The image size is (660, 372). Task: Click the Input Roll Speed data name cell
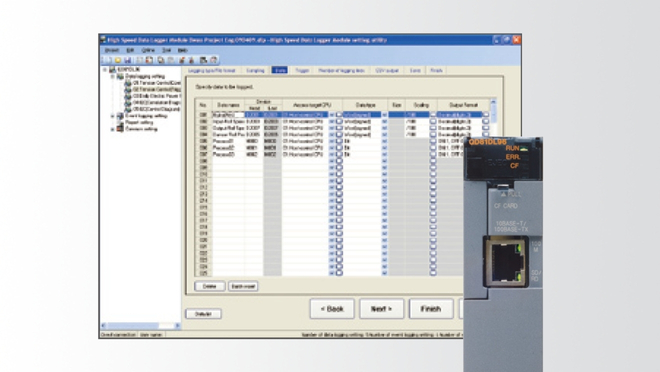(x=228, y=121)
